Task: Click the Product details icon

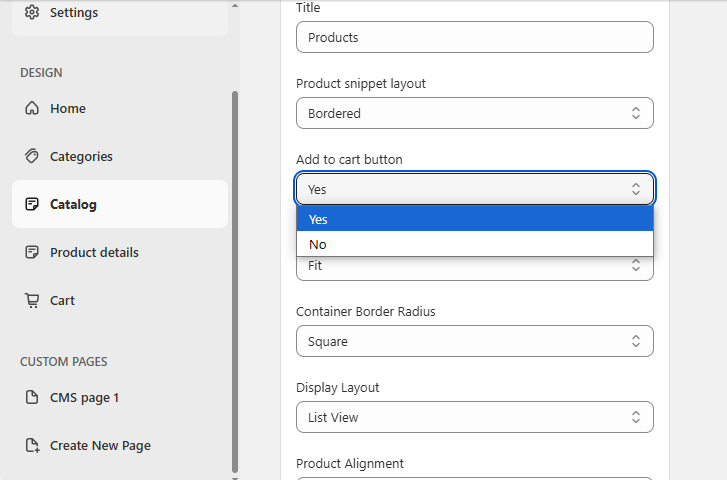Action: pos(32,252)
